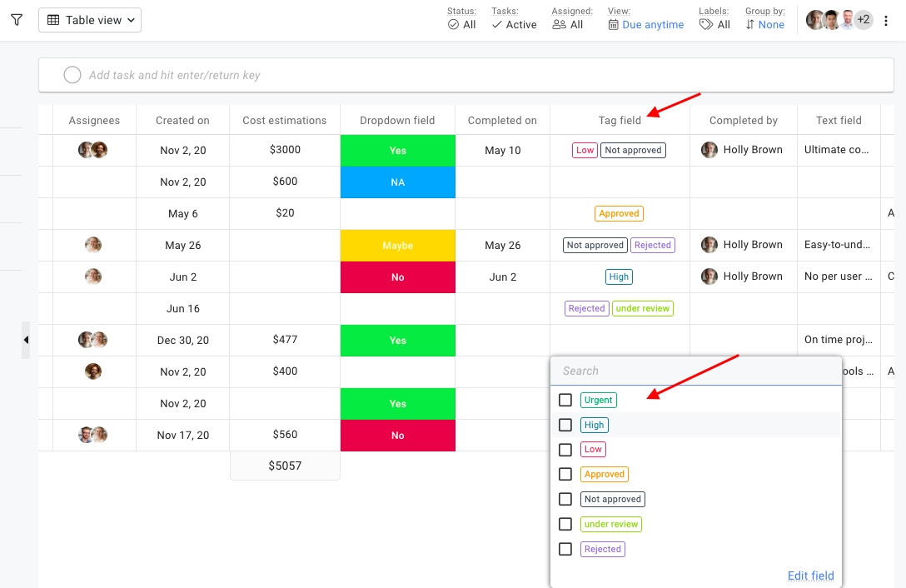Click the task completion circle icon
Screen dimensions: 906x588
click(x=72, y=75)
